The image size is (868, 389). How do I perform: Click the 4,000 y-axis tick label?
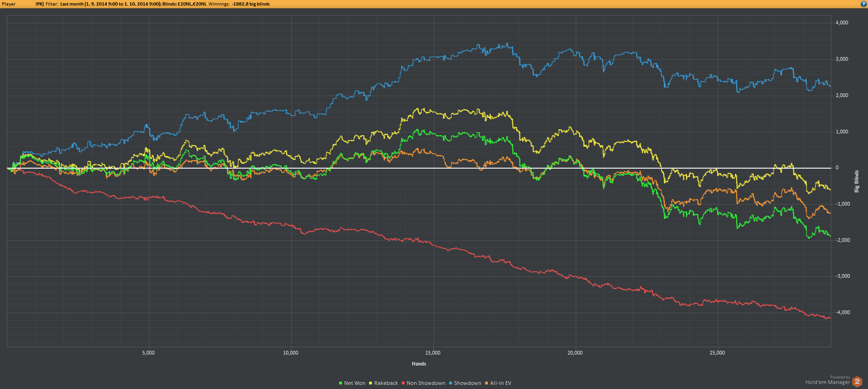click(x=842, y=23)
